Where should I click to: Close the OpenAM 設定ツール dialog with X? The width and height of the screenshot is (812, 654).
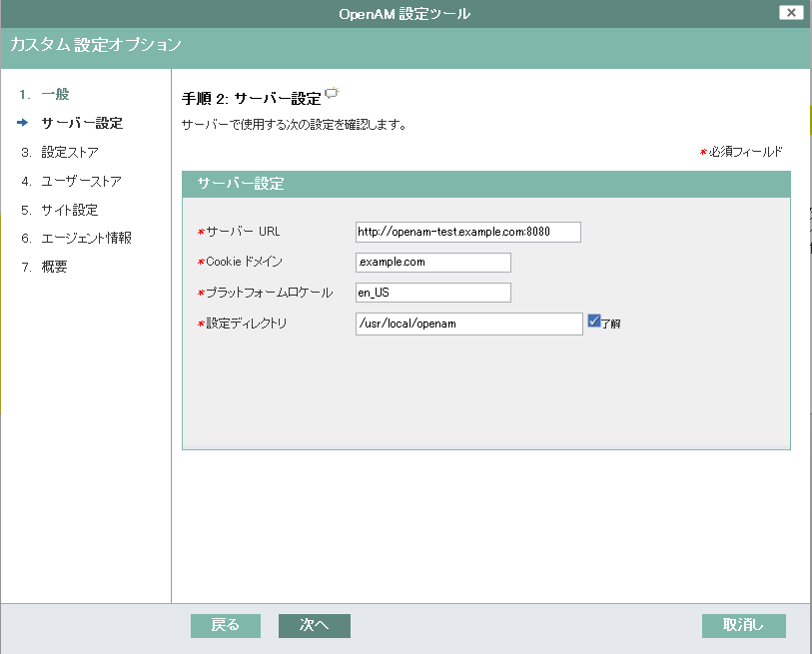click(x=791, y=13)
